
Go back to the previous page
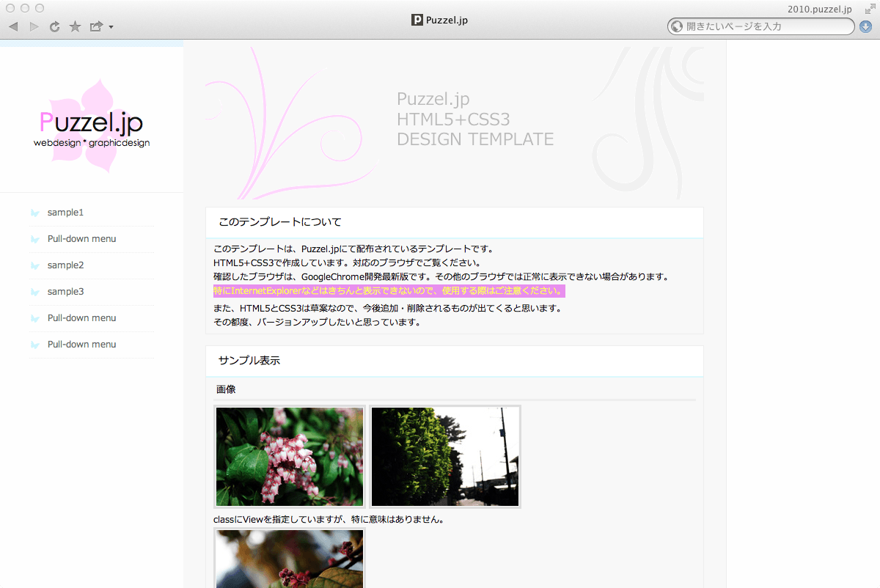13,27
